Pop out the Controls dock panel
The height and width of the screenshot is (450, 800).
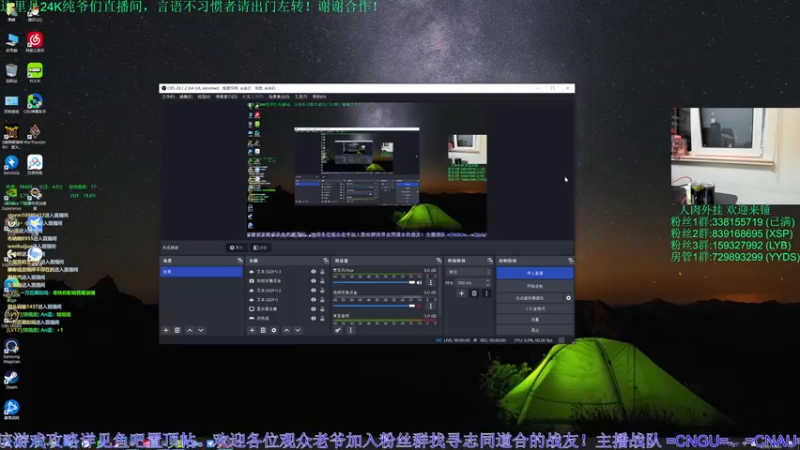pyautogui.click(x=570, y=261)
